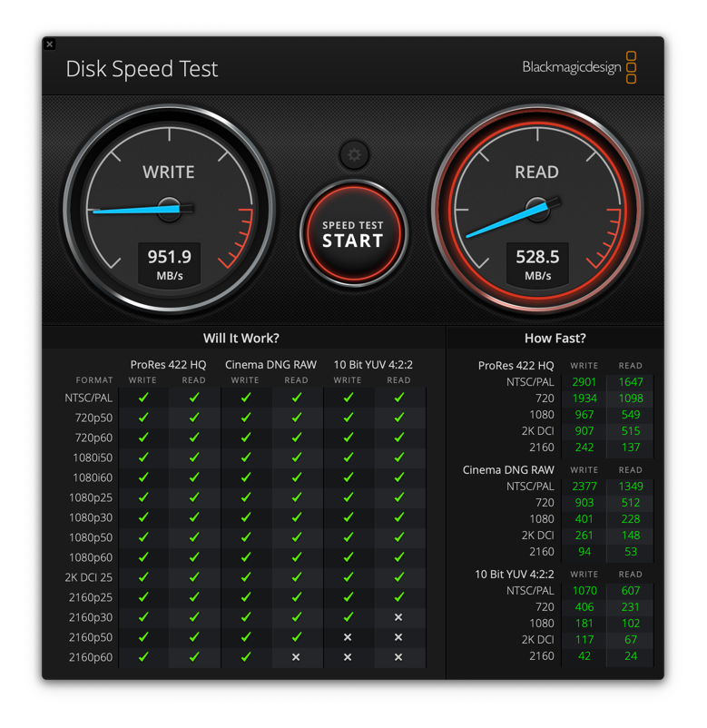Screen dimensions: 707x728
Task: Click 10 Bit YUV 2160 read value 24
Action: point(631,656)
